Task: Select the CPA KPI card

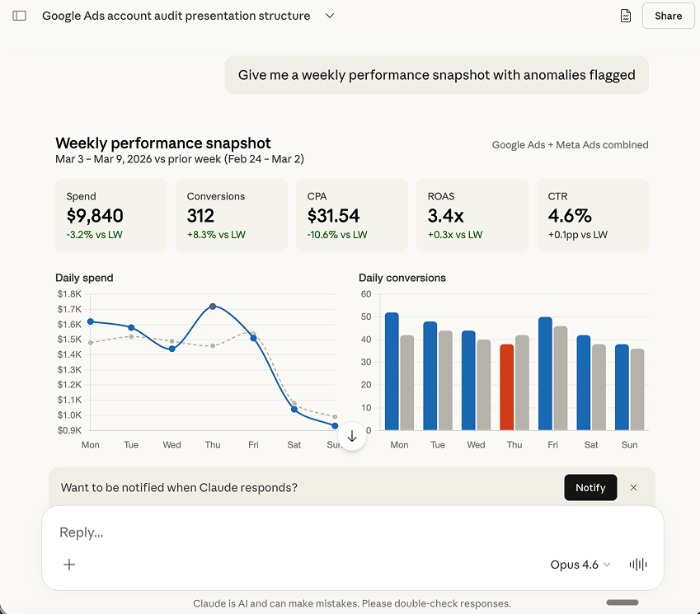Action: [352, 215]
